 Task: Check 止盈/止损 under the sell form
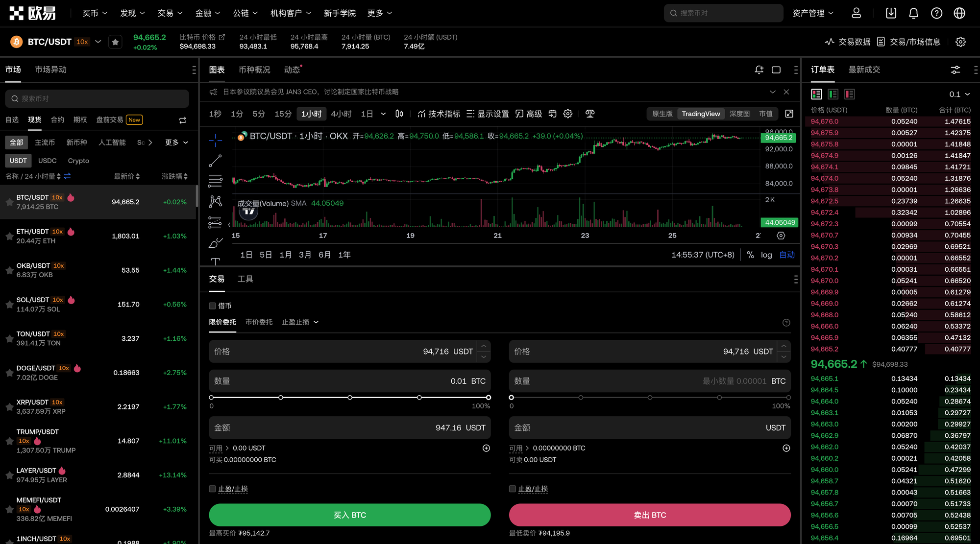pos(513,489)
